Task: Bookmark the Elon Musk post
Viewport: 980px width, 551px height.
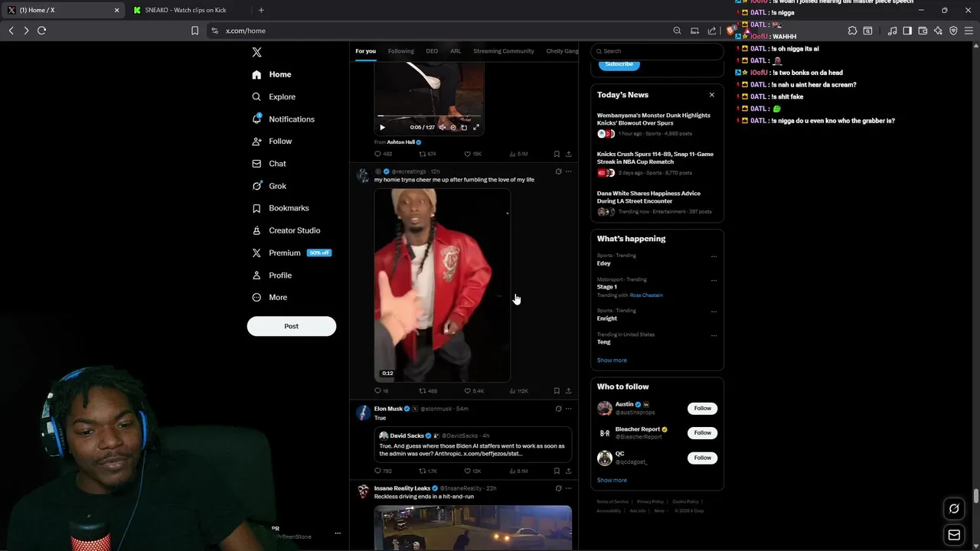Action: [x=557, y=471]
